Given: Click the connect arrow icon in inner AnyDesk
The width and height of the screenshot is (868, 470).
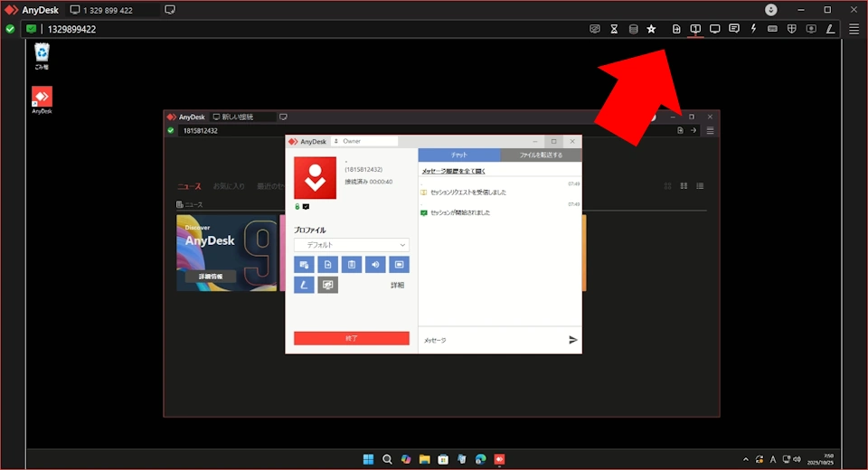Looking at the screenshot, I should coord(693,131).
